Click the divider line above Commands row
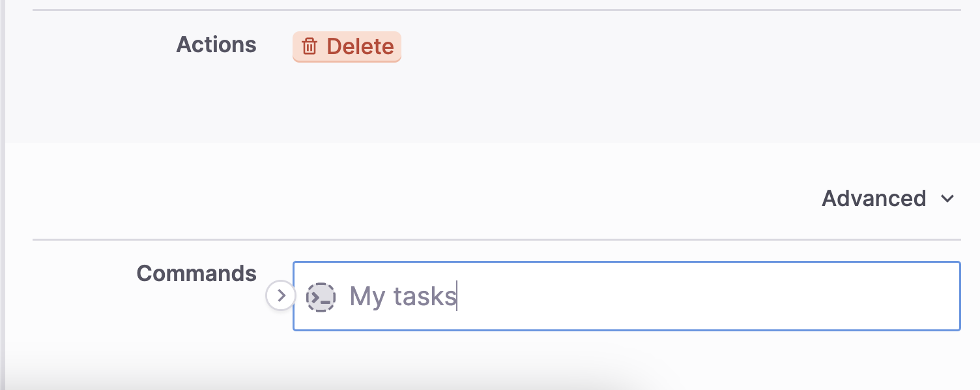This screenshot has height=390, width=980. pos(497,239)
